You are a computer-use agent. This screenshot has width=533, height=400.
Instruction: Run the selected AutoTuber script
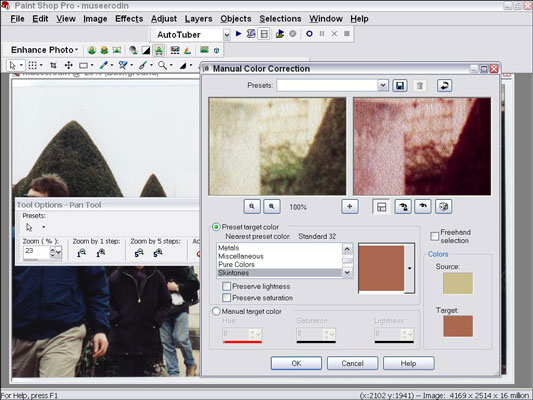click(x=239, y=34)
